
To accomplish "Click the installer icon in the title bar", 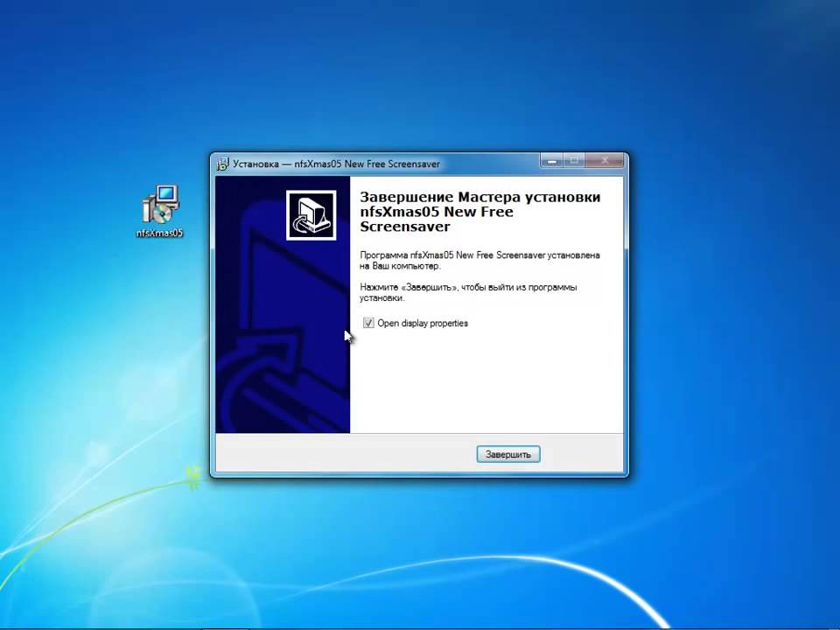I will tap(222, 164).
